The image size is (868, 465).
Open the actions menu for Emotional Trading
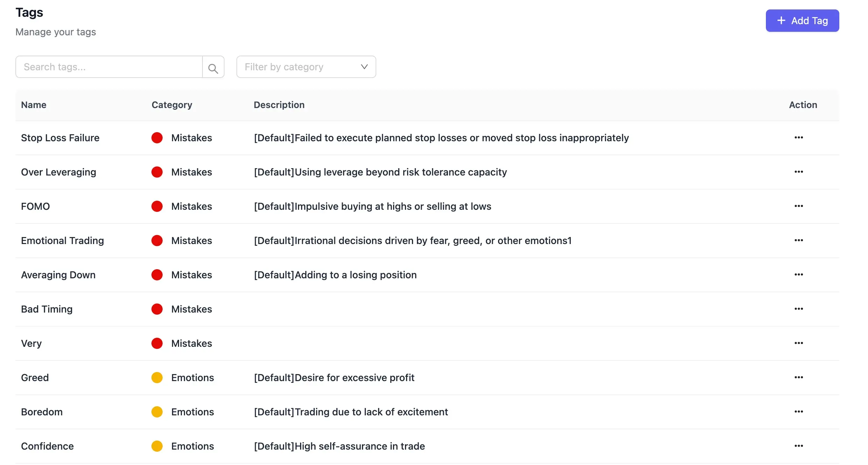pyautogui.click(x=799, y=240)
